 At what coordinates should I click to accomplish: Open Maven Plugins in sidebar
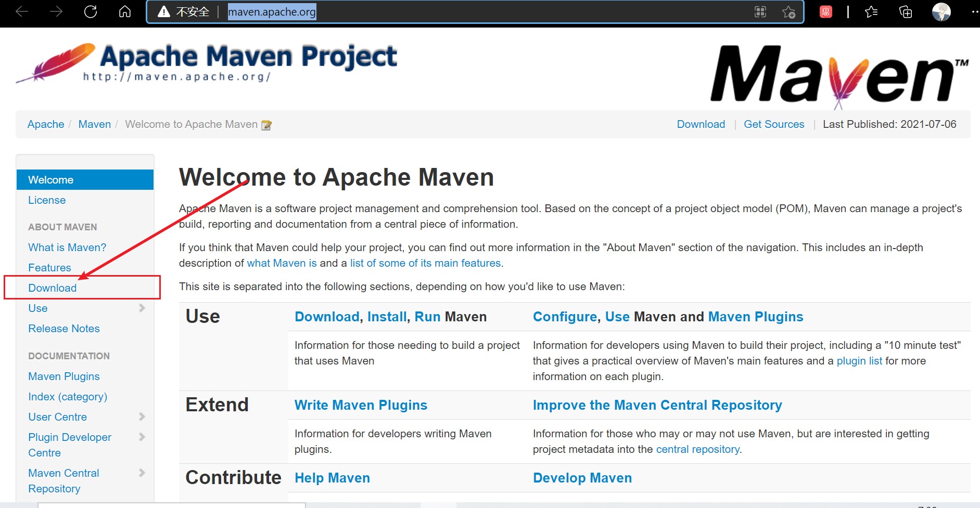64,376
